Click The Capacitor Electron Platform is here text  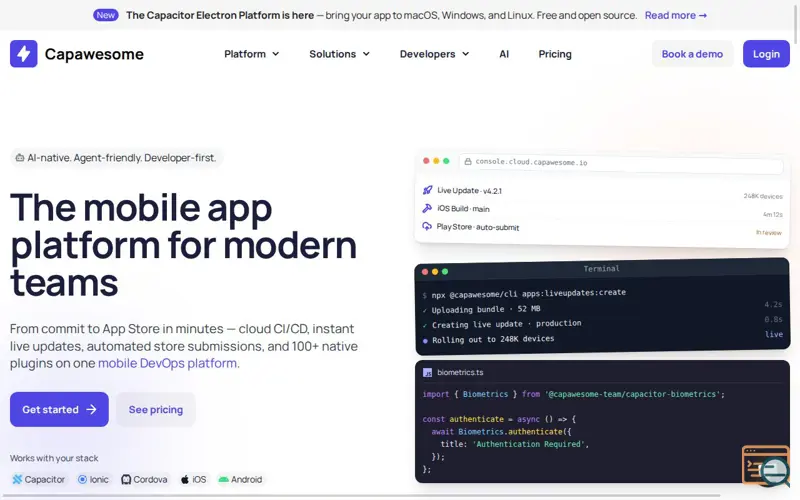220,15
